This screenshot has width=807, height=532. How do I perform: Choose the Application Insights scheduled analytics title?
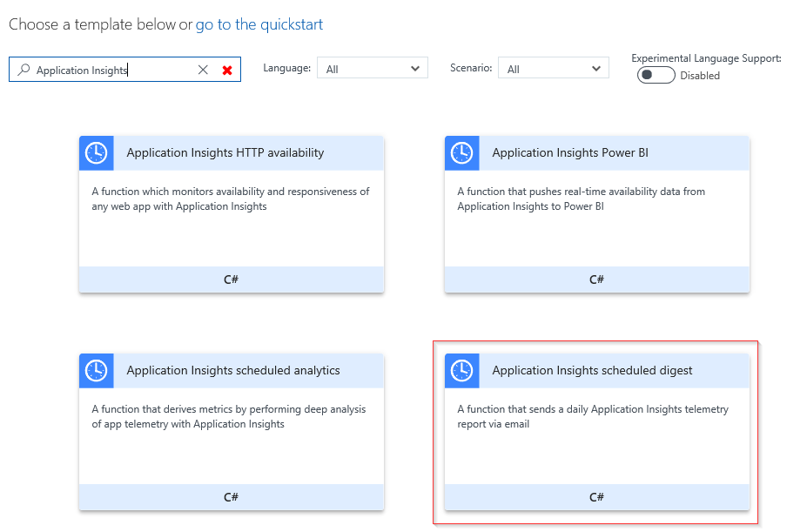pos(233,371)
